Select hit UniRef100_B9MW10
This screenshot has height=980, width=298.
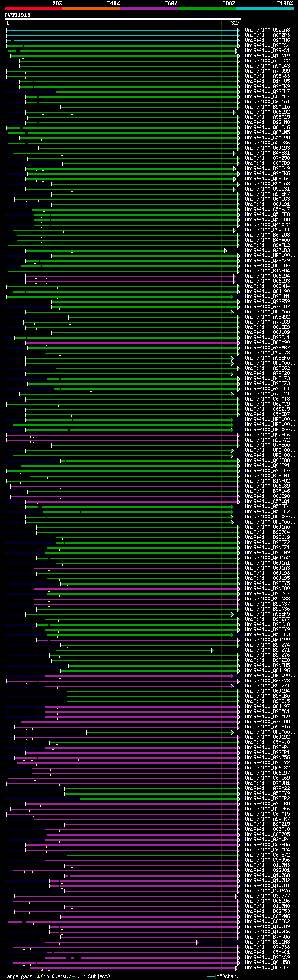point(267,107)
